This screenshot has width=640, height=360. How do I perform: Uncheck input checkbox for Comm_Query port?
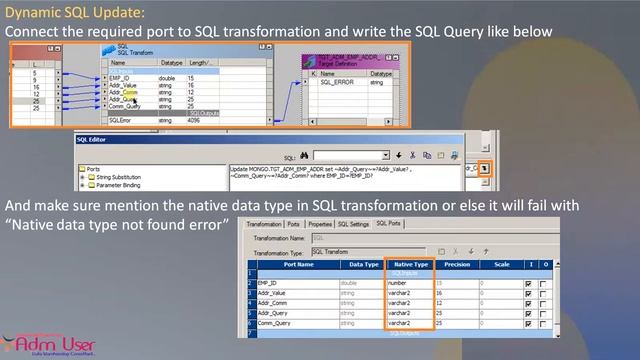[x=529, y=324]
